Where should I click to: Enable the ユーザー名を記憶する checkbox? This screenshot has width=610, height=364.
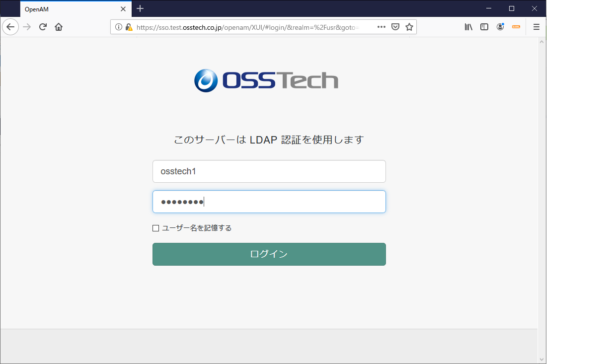tap(155, 227)
